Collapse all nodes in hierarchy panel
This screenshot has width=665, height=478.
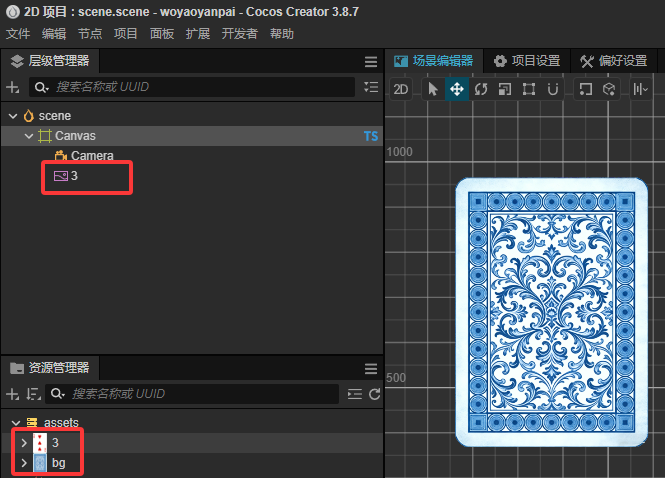click(x=371, y=87)
